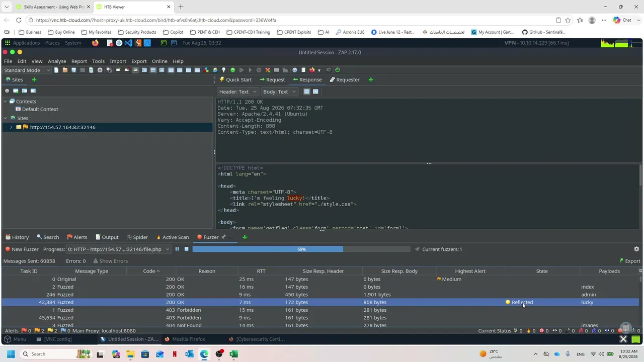Switch to the Requester tab
Viewport: 644px width, 362px height.
(345, 79)
